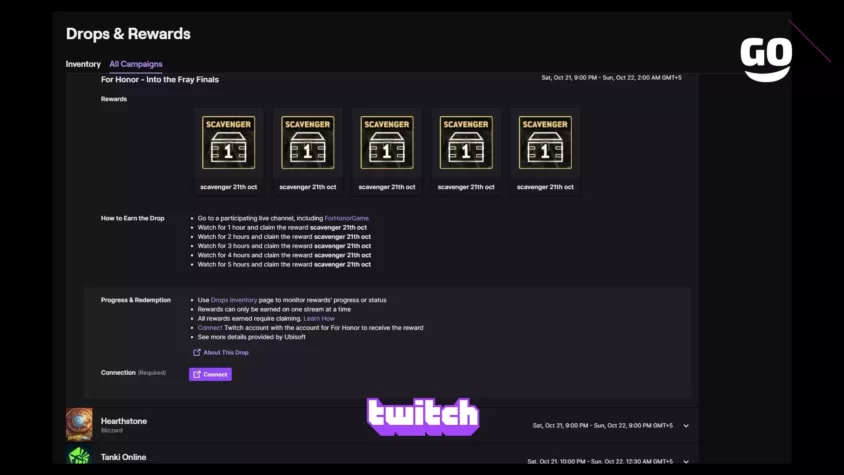Collapse the For Honor Into the Fray Finals campaign
Screen dimensions: 844x475
tap(160, 79)
